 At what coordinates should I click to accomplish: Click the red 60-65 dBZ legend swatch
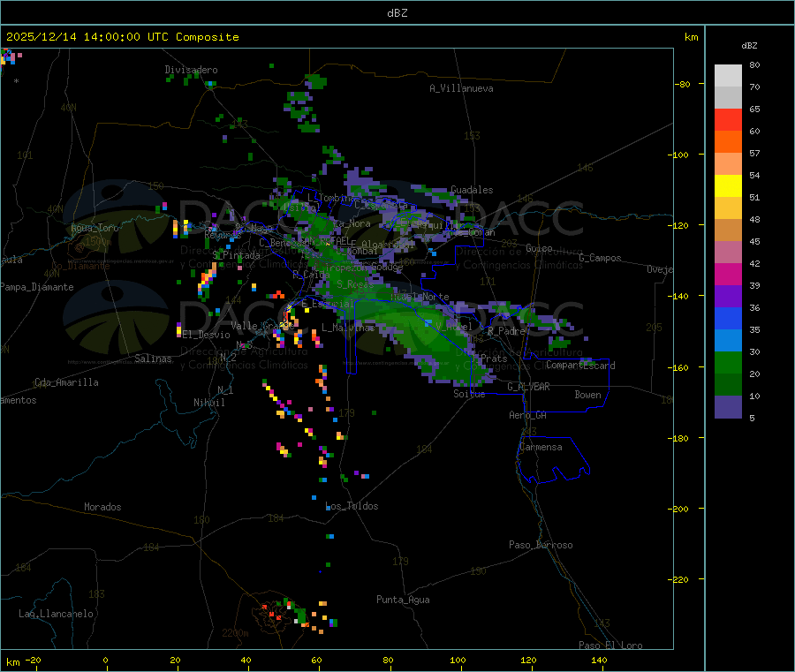coord(728,120)
